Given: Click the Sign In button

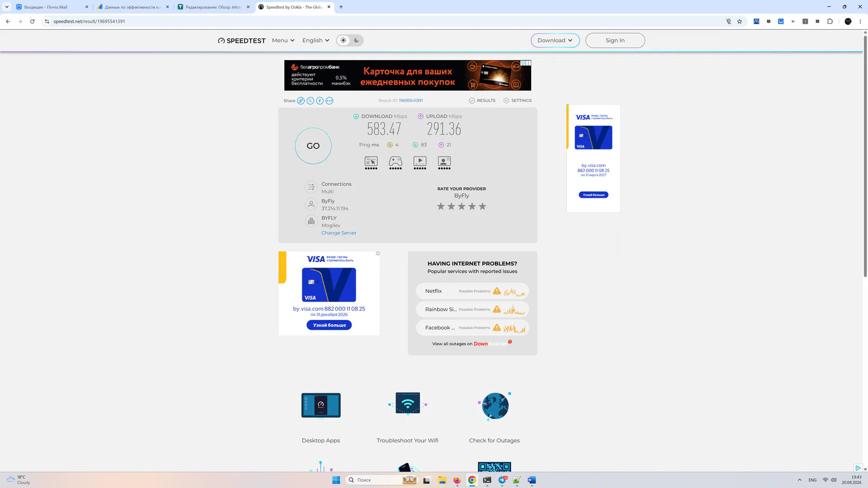Looking at the screenshot, I should pyautogui.click(x=615, y=41).
